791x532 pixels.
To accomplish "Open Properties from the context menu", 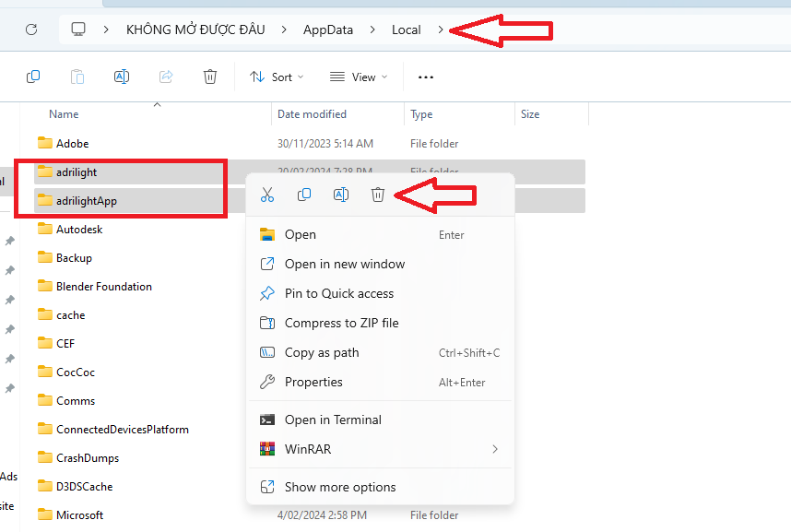I will coord(380,382).
